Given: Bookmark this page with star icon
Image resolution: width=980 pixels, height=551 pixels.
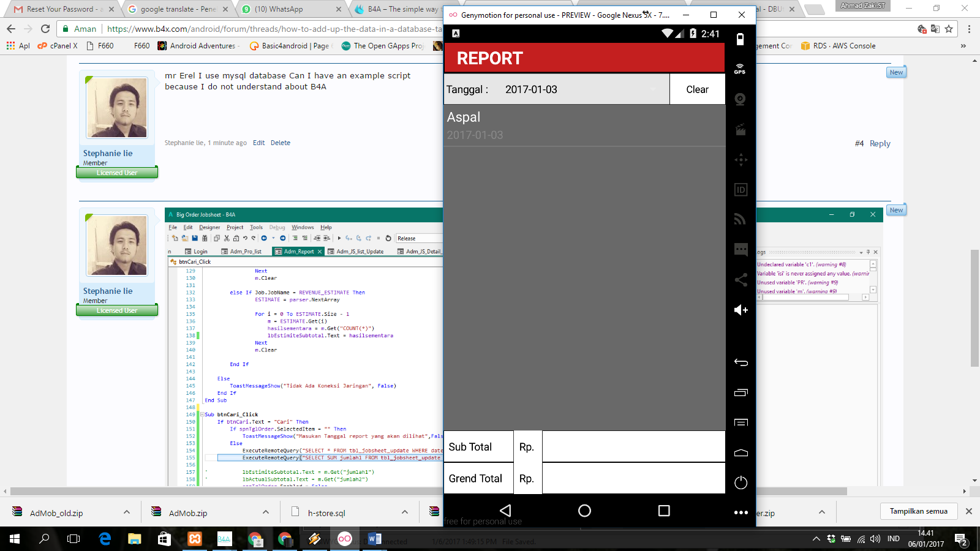Looking at the screenshot, I should [x=949, y=29].
